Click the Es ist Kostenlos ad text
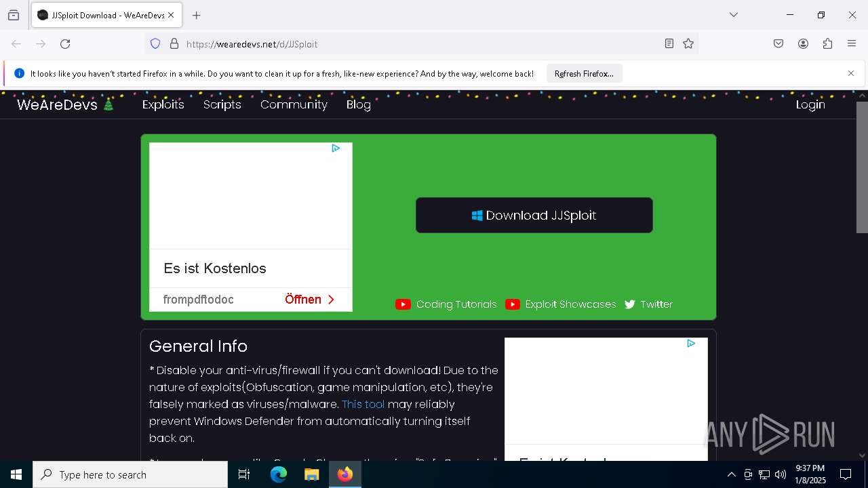Image resolution: width=868 pixels, height=488 pixels. 215,268
